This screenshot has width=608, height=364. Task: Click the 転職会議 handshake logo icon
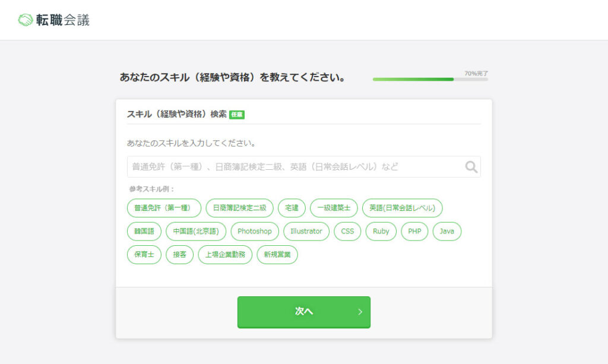[24, 18]
